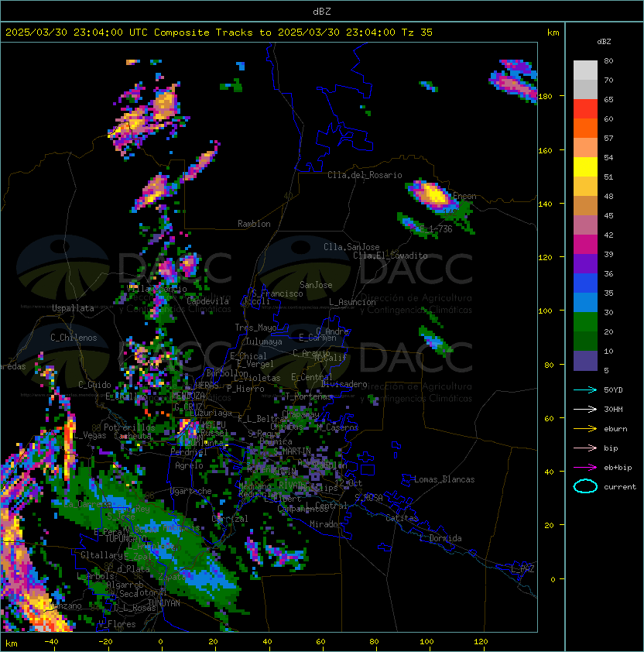644x652 pixels.
Task: Click the composite tracks timestamp header text
Action: (219, 33)
